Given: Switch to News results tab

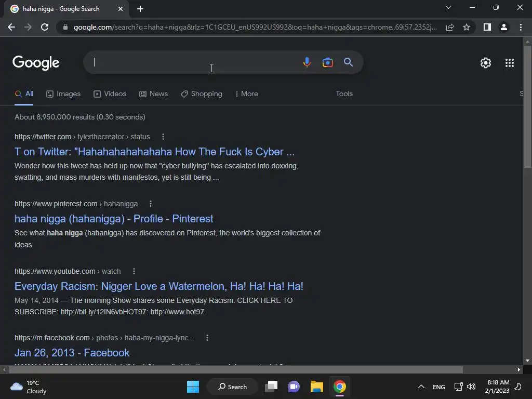Looking at the screenshot, I should coord(153,94).
